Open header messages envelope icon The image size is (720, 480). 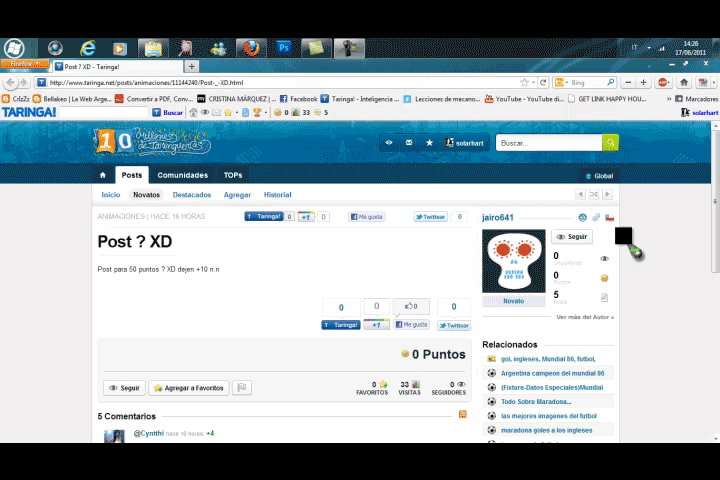[409, 143]
